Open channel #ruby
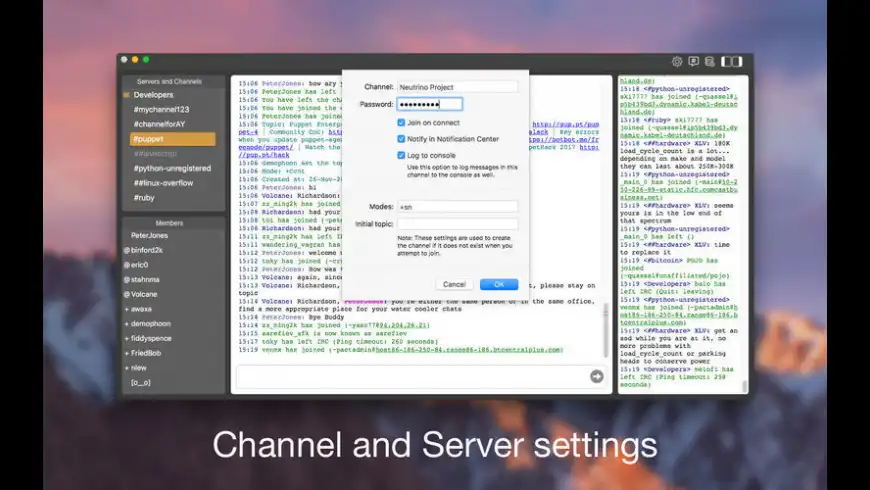 [x=144, y=198]
